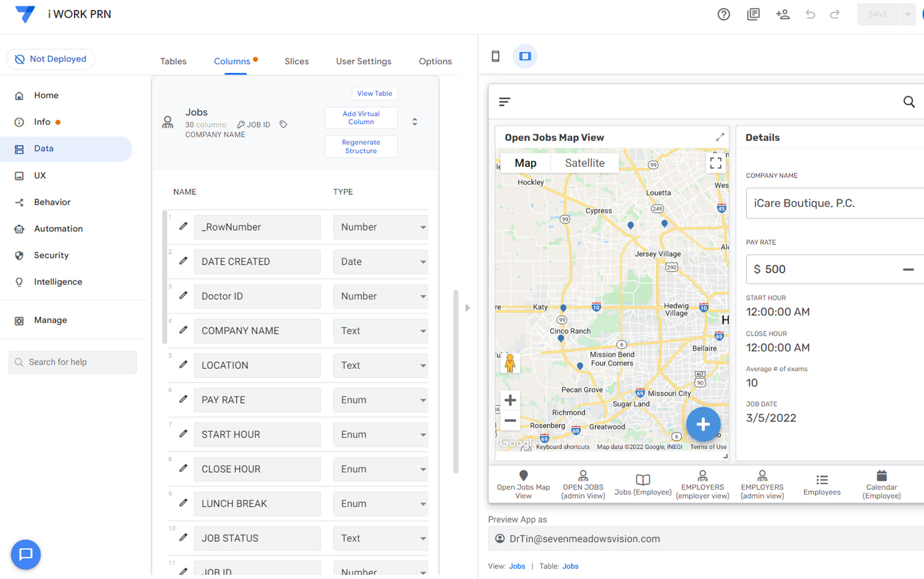Edit the Doctor ID column pencil icon

(x=183, y=295)
